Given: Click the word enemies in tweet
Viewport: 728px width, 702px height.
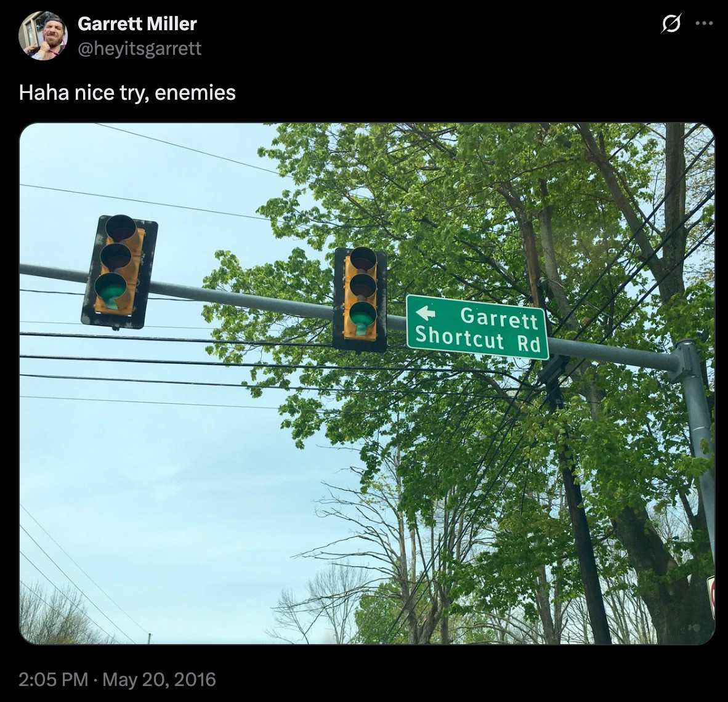Looking at the screenshot, I should 195,92.
